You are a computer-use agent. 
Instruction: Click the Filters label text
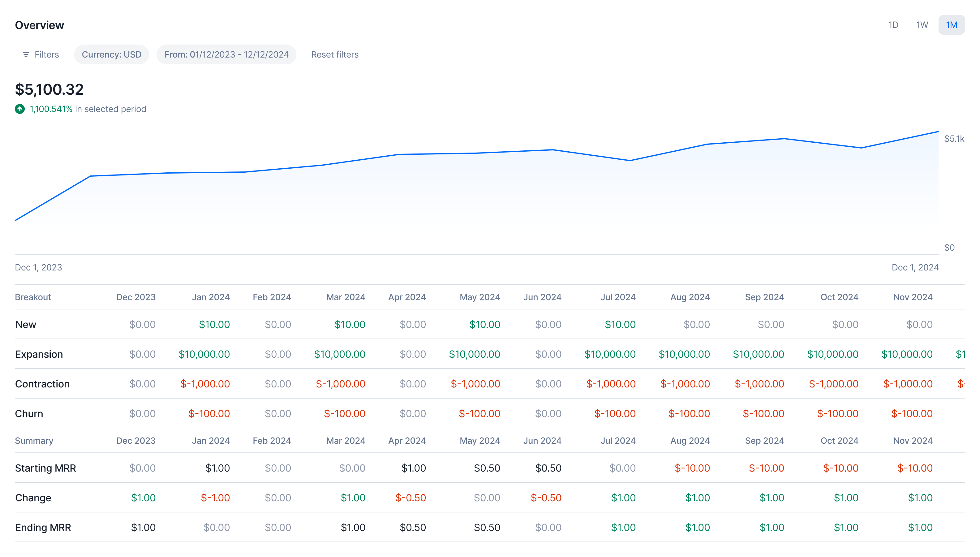coord(47,55)
